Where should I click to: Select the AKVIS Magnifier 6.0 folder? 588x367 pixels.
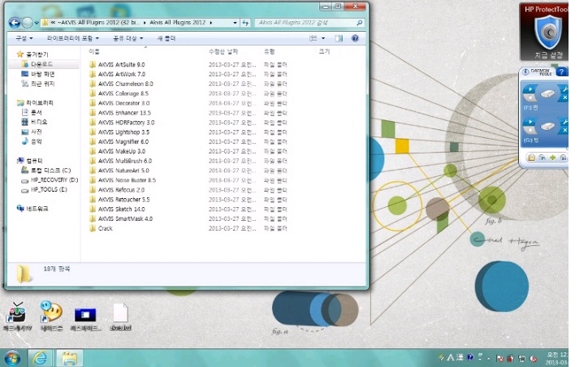tap(119, 142)
